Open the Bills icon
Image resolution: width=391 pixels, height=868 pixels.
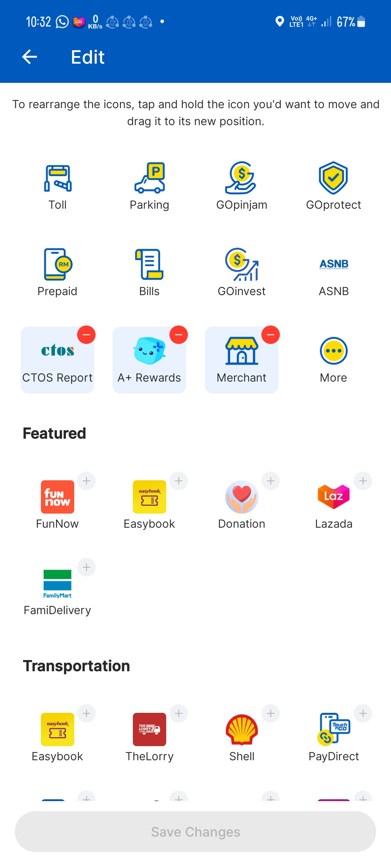tap(150, 264)
